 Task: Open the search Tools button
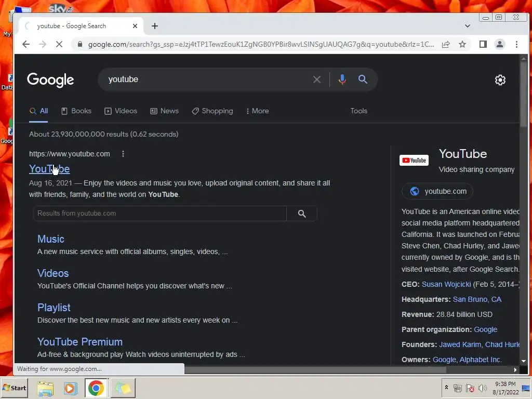coord(358,111)
